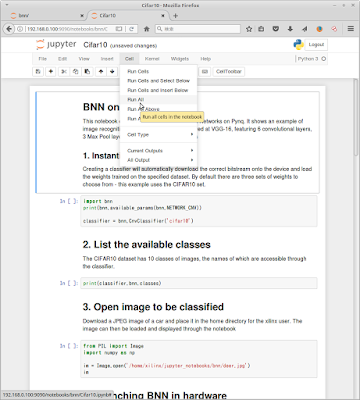Viewport: 360px width, 400px height.
Task: Toggle reader view icon in address bar
Action: (x=119, y=29)
